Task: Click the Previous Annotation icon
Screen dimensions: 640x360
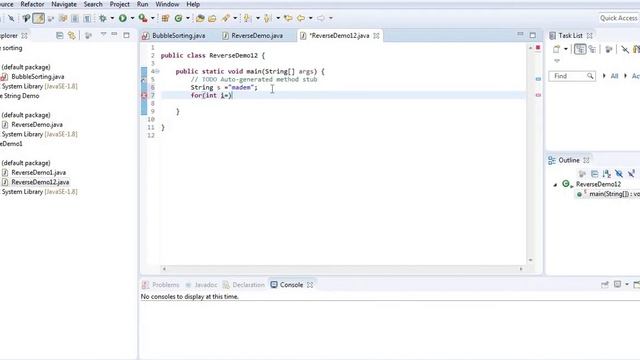Action: pos(268,18)
